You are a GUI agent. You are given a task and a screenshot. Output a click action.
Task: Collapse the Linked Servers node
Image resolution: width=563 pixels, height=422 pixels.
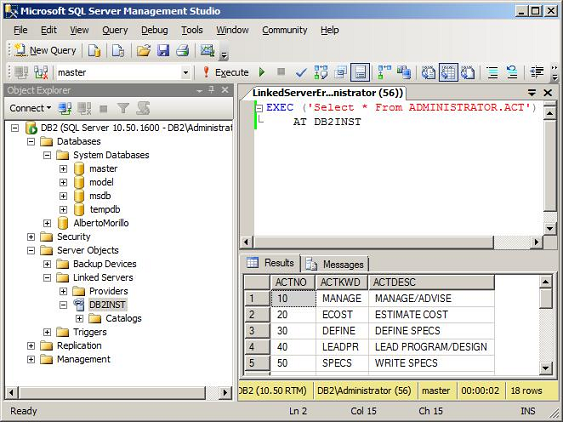(x=47, y=278)
